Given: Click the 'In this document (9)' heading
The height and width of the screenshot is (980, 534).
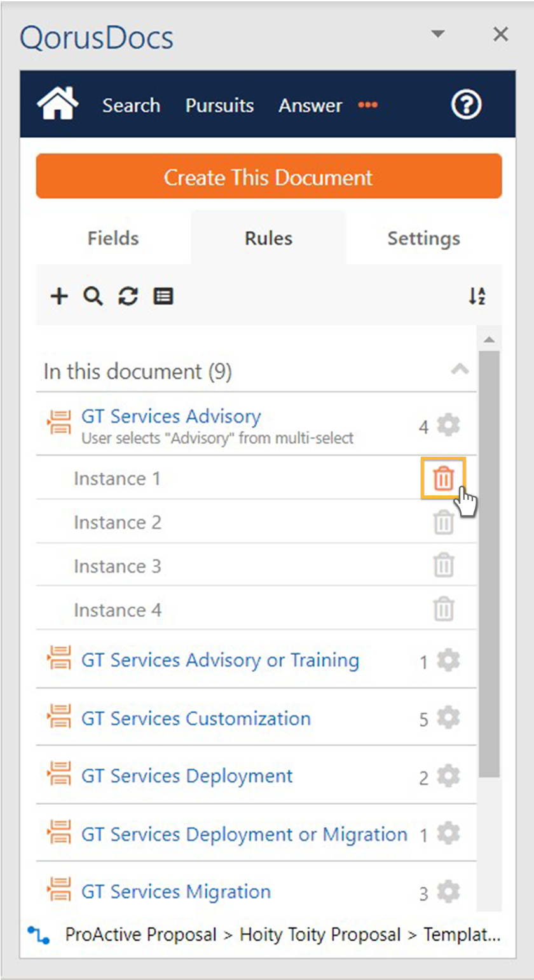Looking at the screenshot, I should tap(137, 372).
